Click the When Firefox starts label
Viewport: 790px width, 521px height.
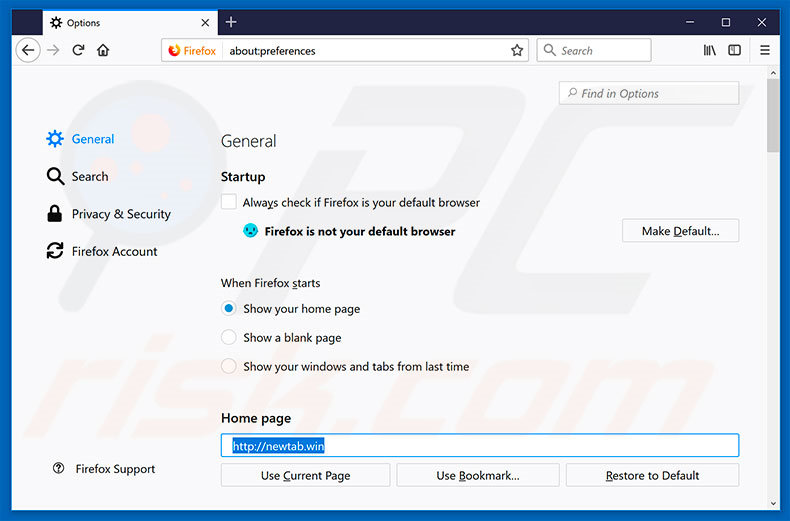pos(271,283)
